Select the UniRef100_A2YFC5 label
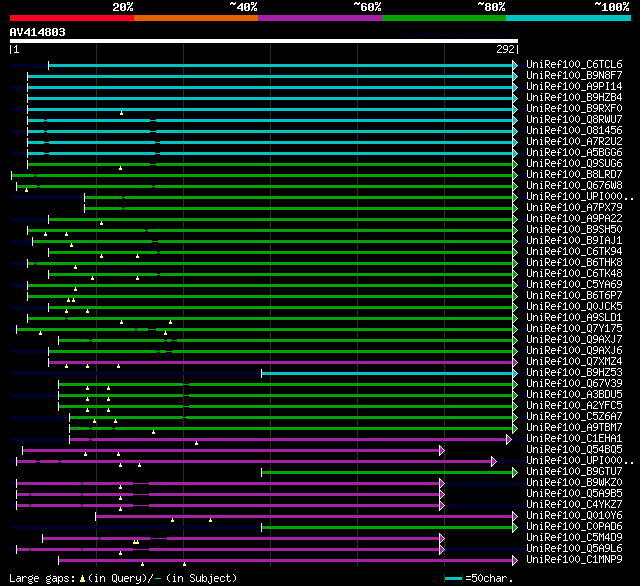640x586 pixels. (574, 406)
